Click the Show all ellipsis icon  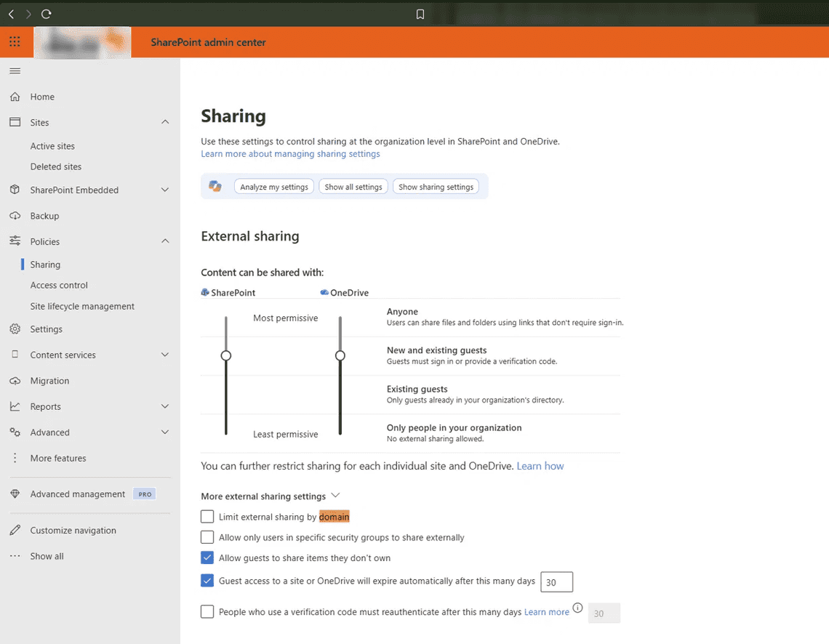click(x=15, y=556)
